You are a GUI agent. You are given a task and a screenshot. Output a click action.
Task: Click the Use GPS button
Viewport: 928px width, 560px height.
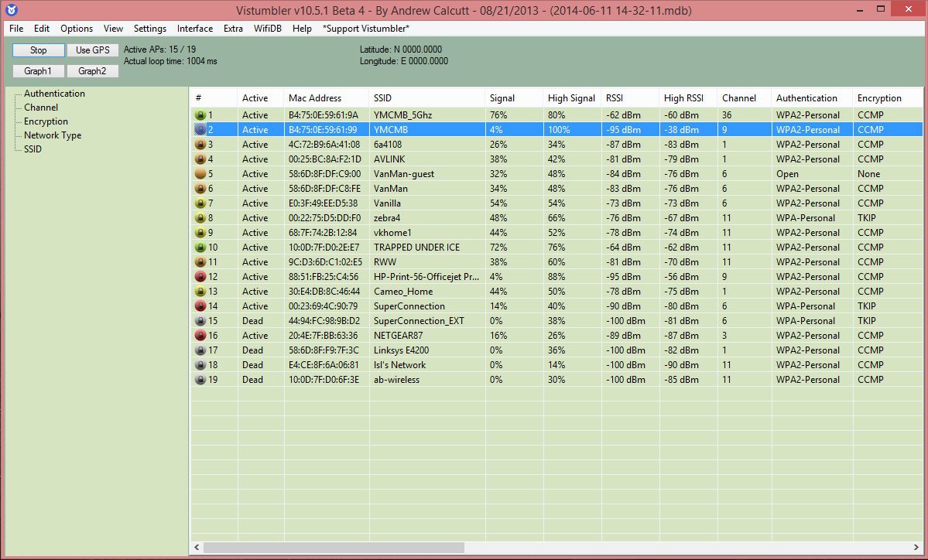click(x=92, y=50)
